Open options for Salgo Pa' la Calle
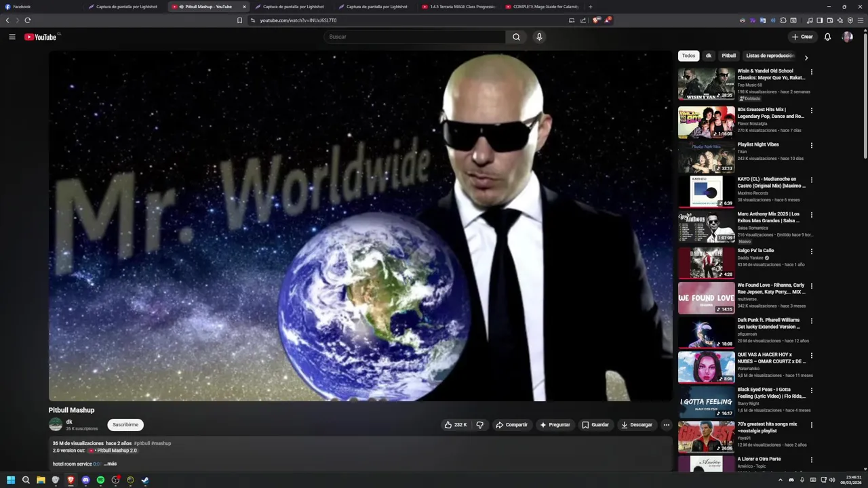 pyautogui.click(x=812, y=251)
